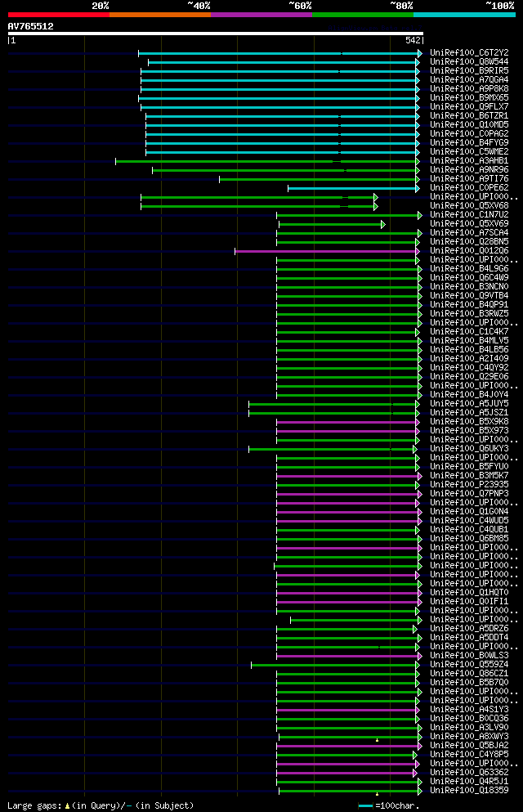Select the UniRef100_Q0IFI1 label

click(469, 602)
